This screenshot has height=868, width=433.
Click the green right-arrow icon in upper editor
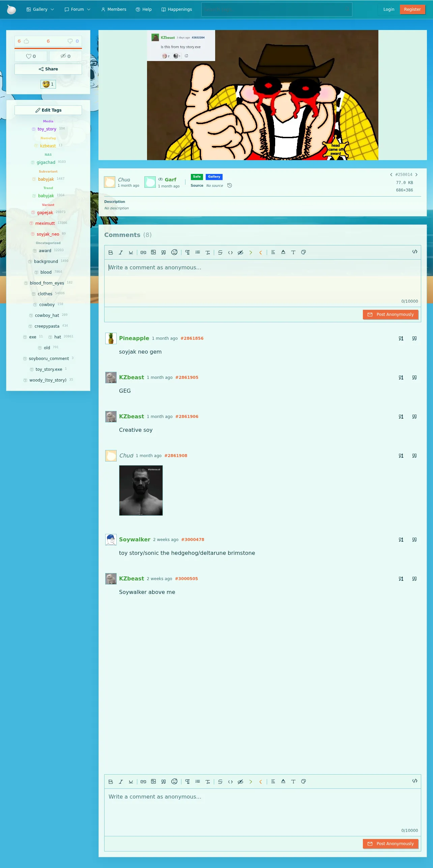(251, 252)
